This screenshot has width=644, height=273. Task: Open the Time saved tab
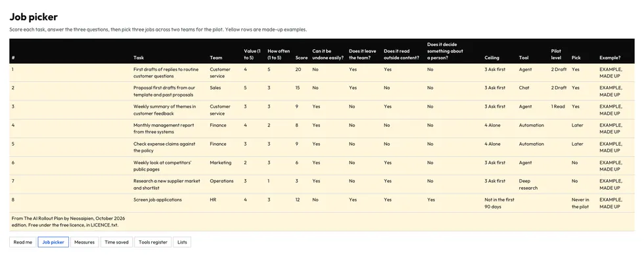pyautogui.click(x=117, y=242)
